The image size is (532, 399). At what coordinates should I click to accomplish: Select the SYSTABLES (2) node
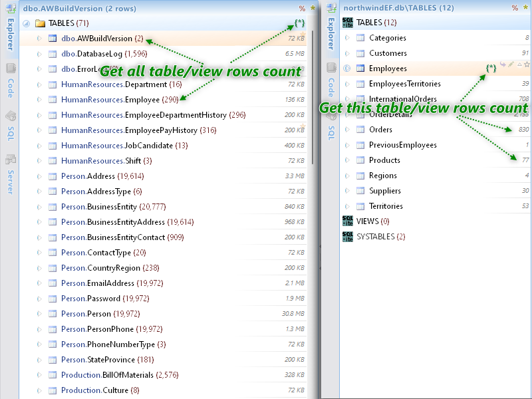coord(436,237)
